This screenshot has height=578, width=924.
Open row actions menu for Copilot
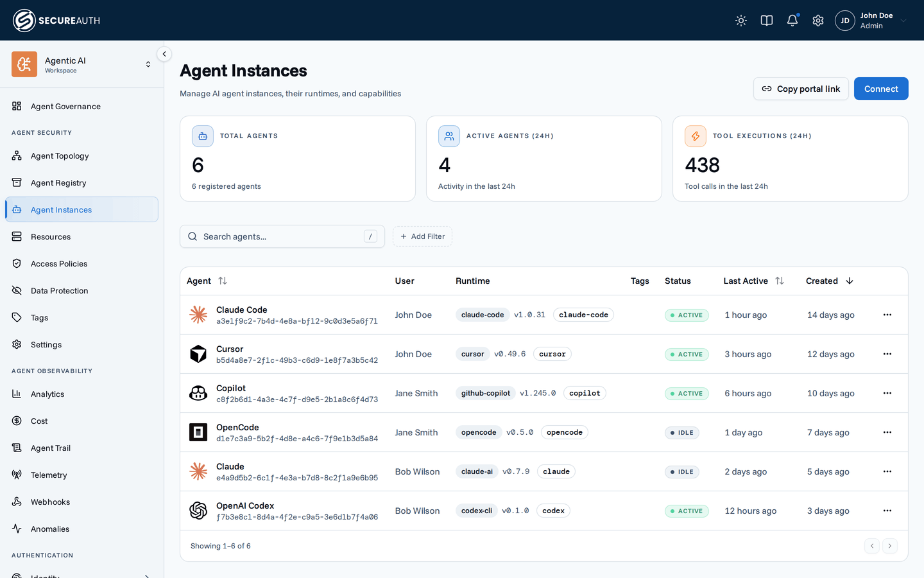click(887, 393)
